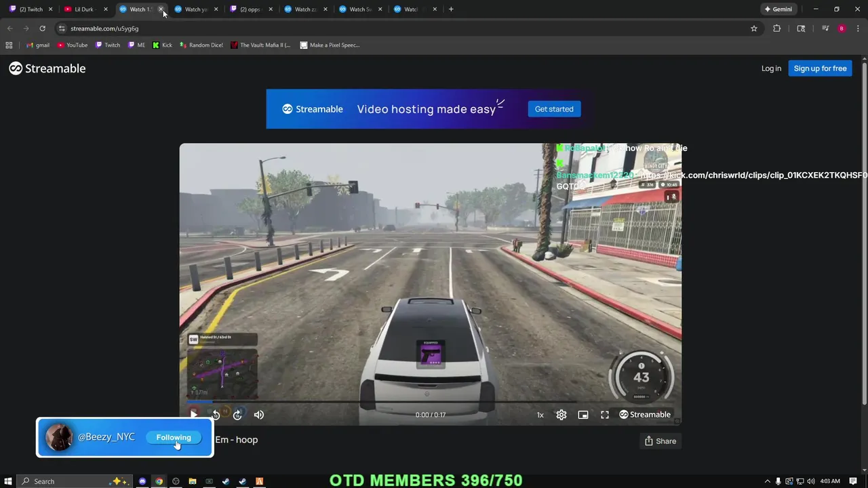Viewport: 868px width, 488px height.
Task: Open the Streamable home logo
Action: pyautogui.click(x=47, y=68)
